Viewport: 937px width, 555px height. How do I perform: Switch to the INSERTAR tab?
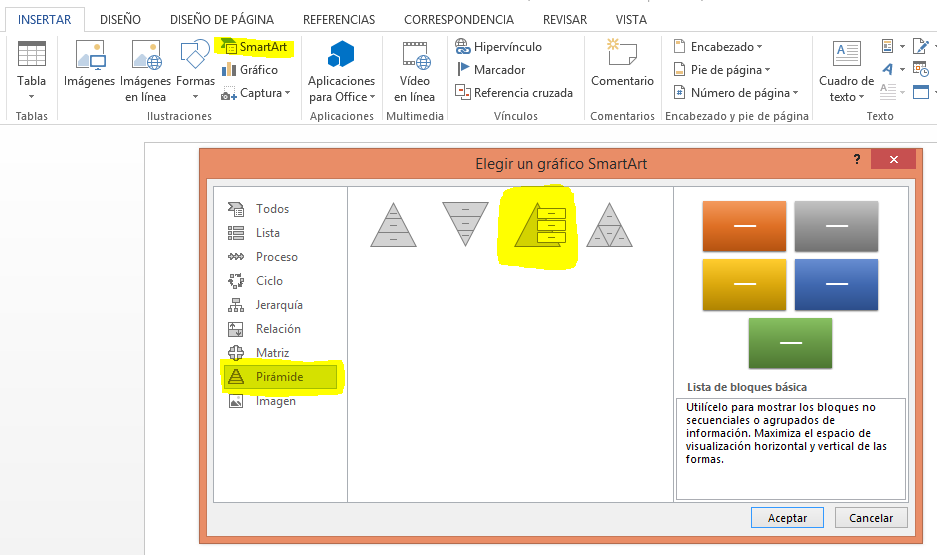tap(45, 20)
